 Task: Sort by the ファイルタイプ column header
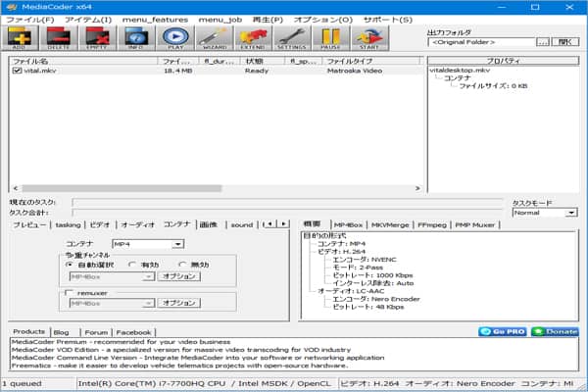[371, 61]
